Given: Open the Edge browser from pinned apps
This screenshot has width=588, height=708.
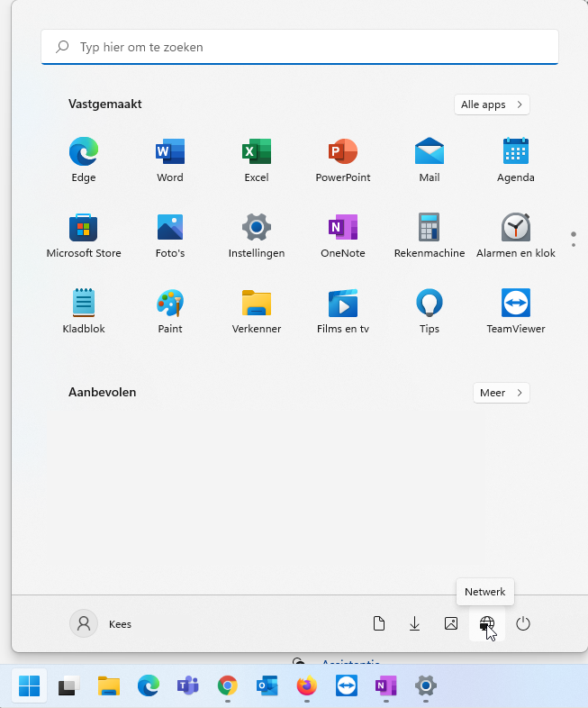Looking at the screenshot, I should pyautogui.click(x=84, y=159).
